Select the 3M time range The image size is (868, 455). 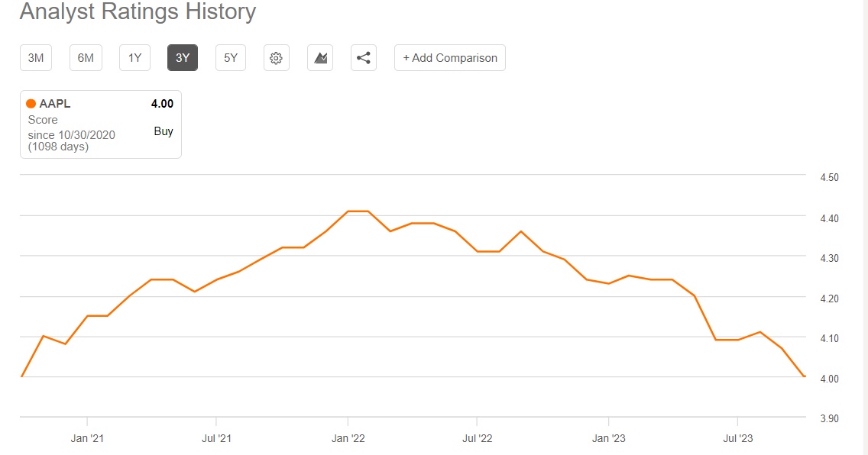coord(35,58)
